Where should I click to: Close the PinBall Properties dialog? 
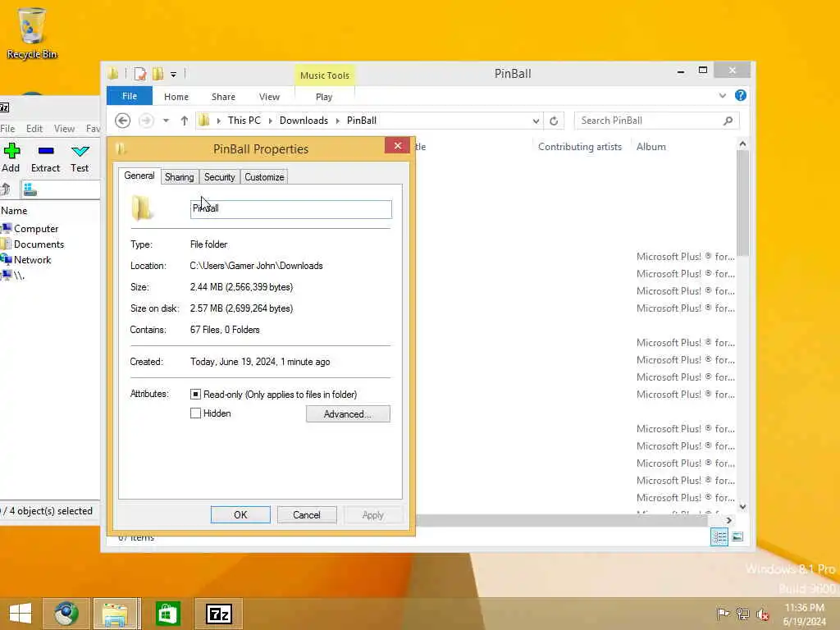(398, 146)
